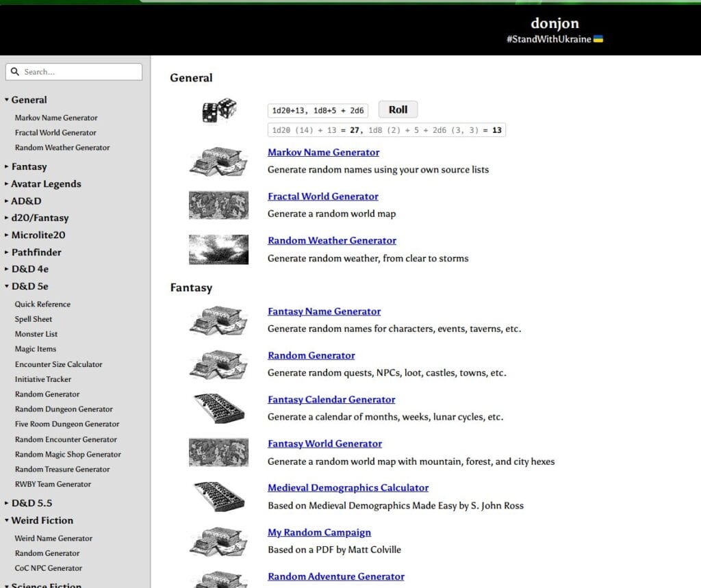Viewport: 701px width, 588px height.
Task: Click the dice icon in the General section
Action: tap(219, 110)
